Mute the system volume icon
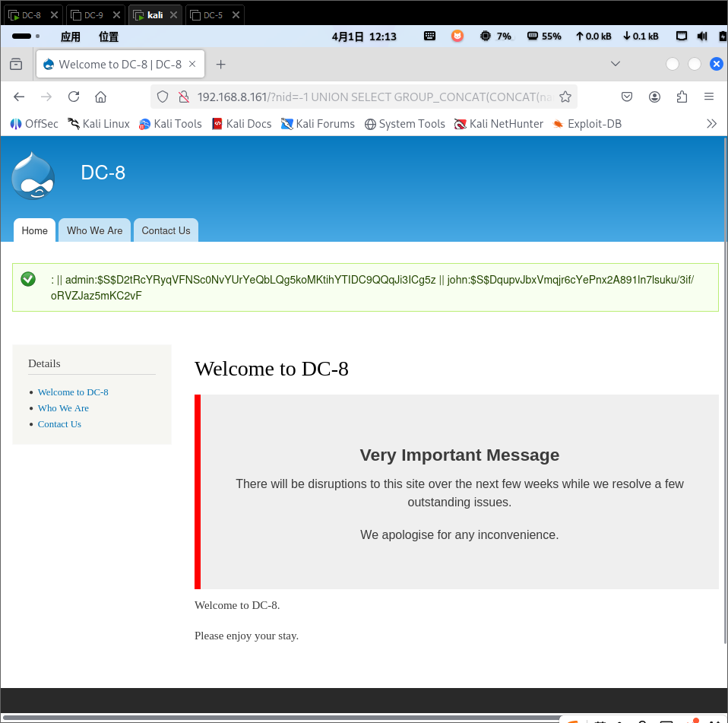 click(x=701, y=36)
